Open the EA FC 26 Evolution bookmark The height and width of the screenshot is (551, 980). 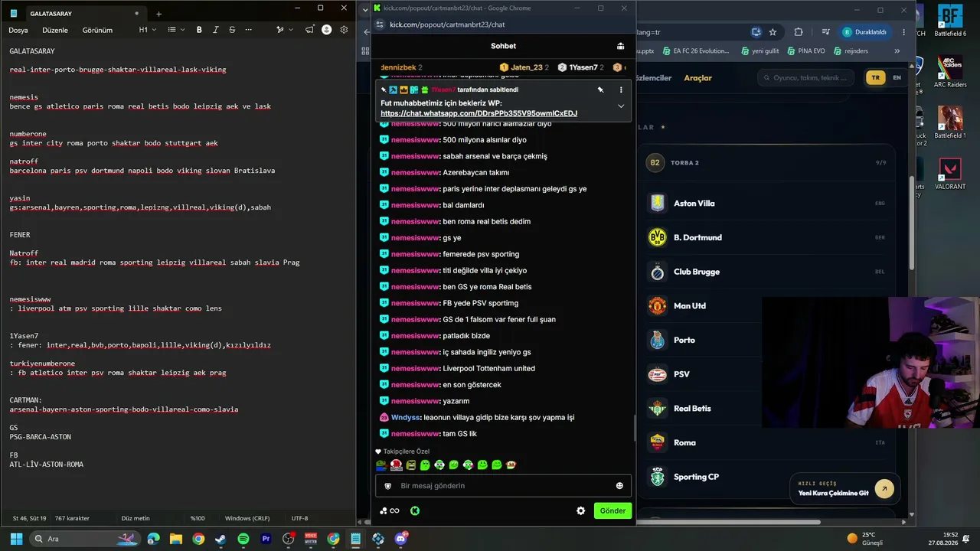[695, 51]
